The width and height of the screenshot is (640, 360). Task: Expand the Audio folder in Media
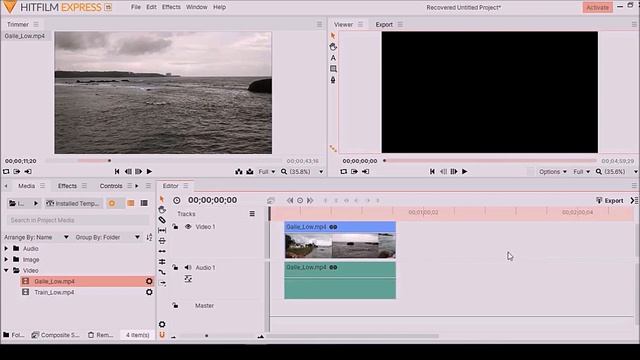tap(6, 248)
